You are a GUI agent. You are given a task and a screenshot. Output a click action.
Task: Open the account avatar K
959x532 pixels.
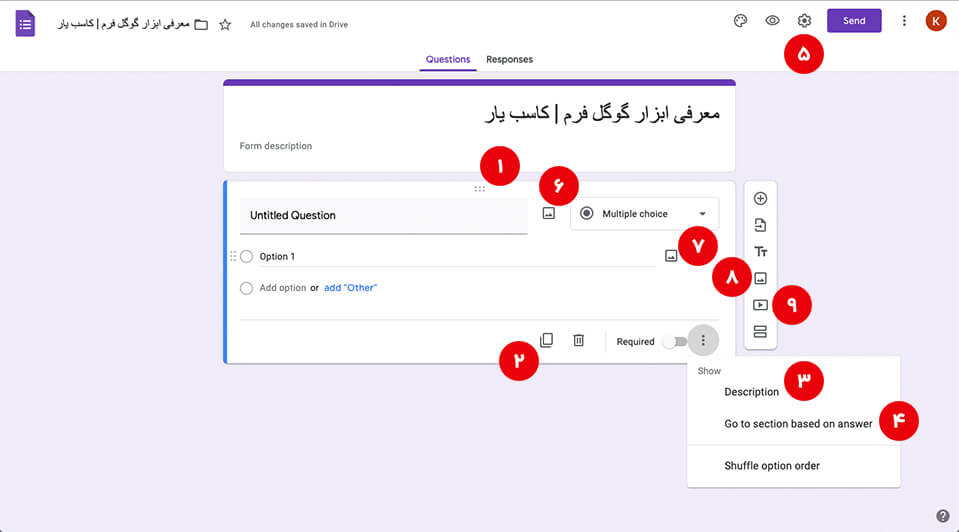pyautogui.click(x=936, y=21)
